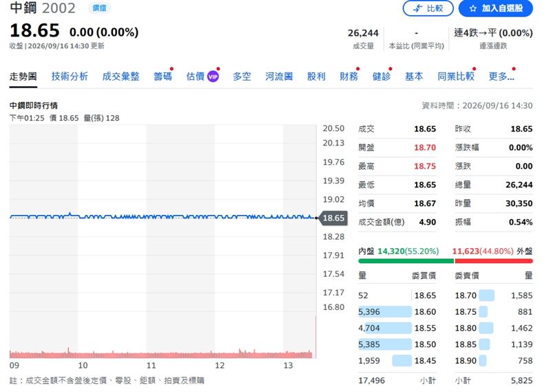
Task: Click the 中鋼即時行情 heading
Action: click(x=33, y=105)
